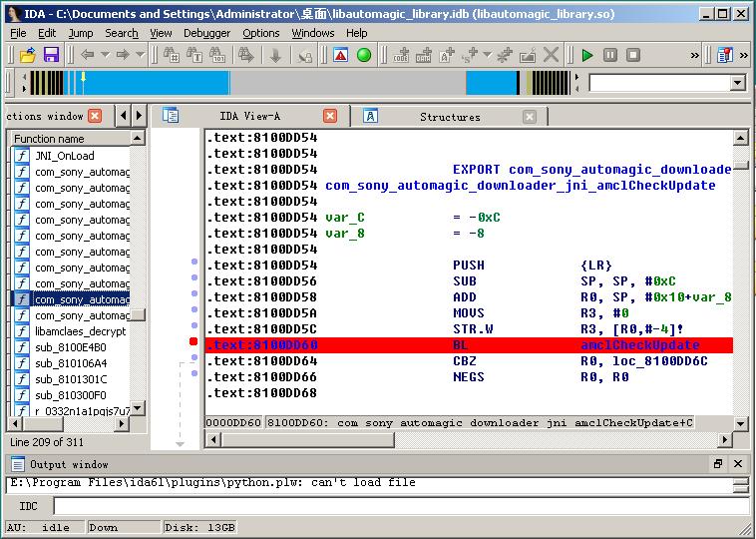756x539 pixels.
Task: Click the terminate process stop button
Action: click(x=633, y=55)
